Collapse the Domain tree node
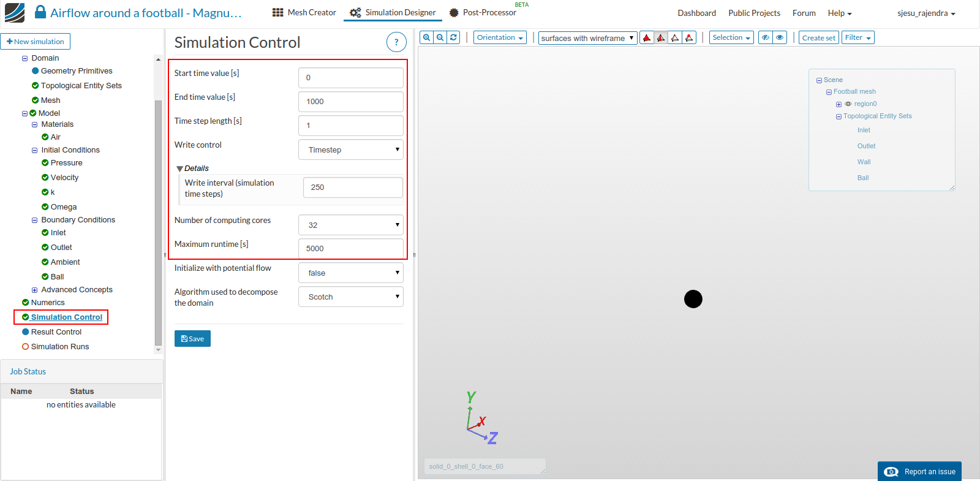The height and width of the screenshot is (481, 980). click(x=25, y=59)
